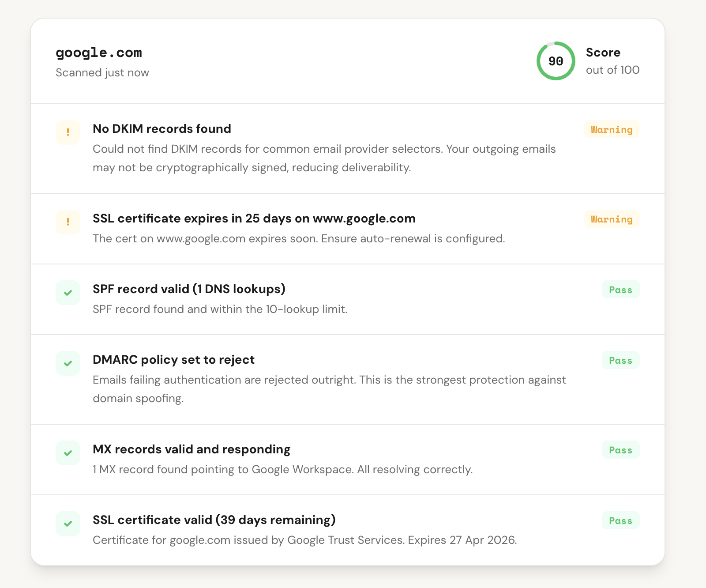Screen dimensions: 706x588
Task: Click the Scanned just now text
Action: (x=102, y=72)
